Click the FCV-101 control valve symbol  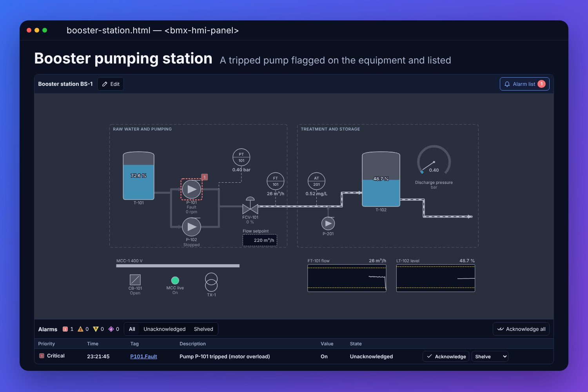click(x=250, y=206)
